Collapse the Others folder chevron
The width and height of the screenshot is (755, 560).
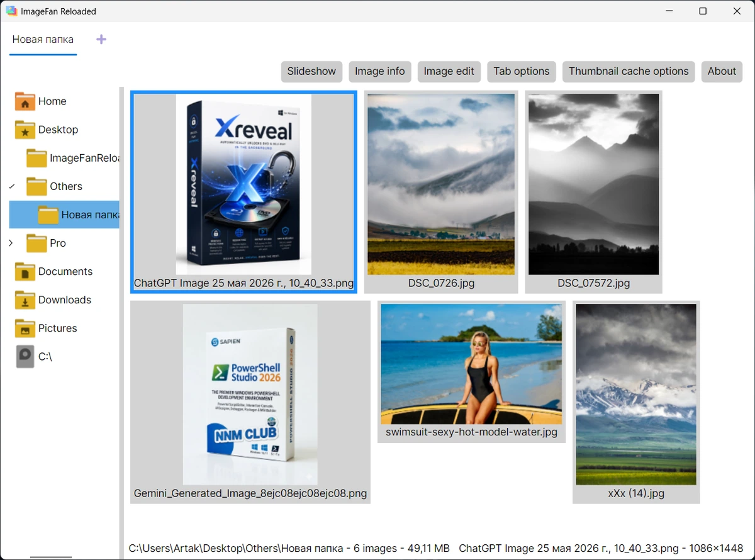click(x=11, y=186)
